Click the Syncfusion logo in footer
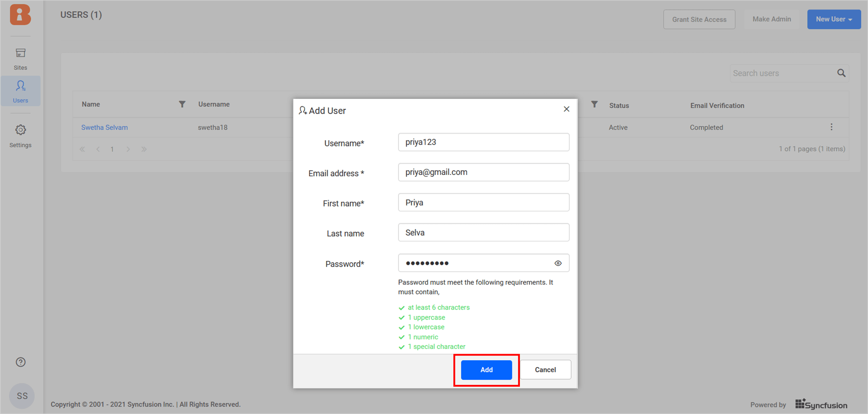This screenshot has width=868, height=414. pos(821,404)
